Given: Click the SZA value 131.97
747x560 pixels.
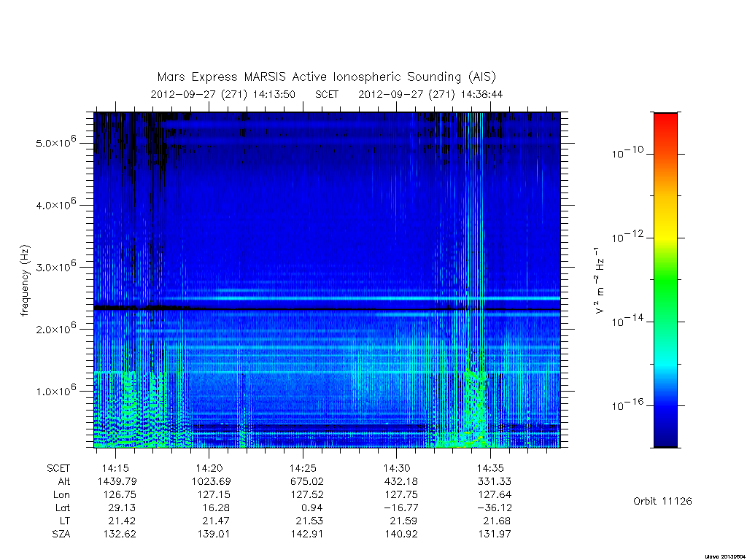Looking at the screenshot, I should tap(495, 534).
